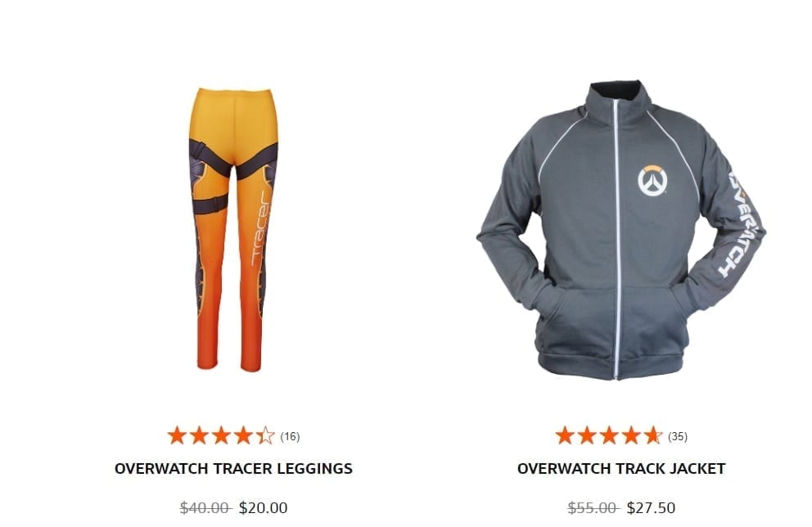Click the half-filled fifth star under leggings
Viewport: 812px width, 527px height.
point(265,436)
